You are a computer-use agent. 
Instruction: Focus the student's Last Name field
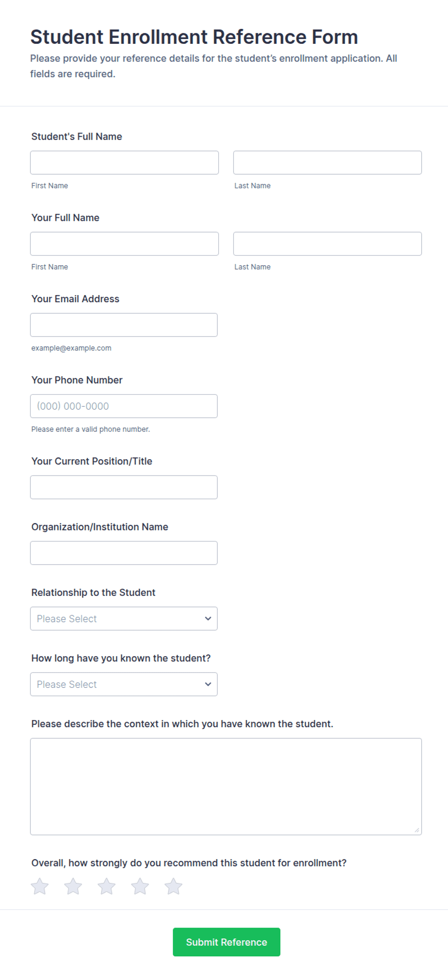click(328, 163)
